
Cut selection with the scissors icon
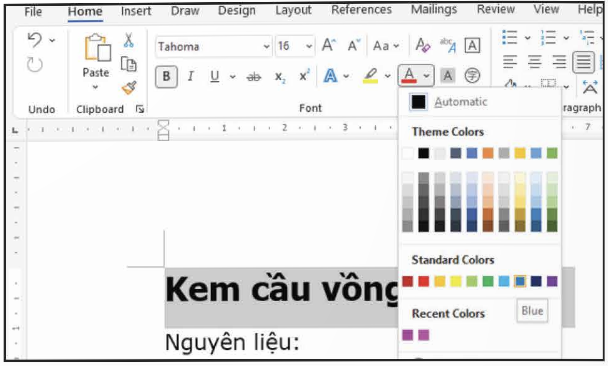tap(129, 40)
